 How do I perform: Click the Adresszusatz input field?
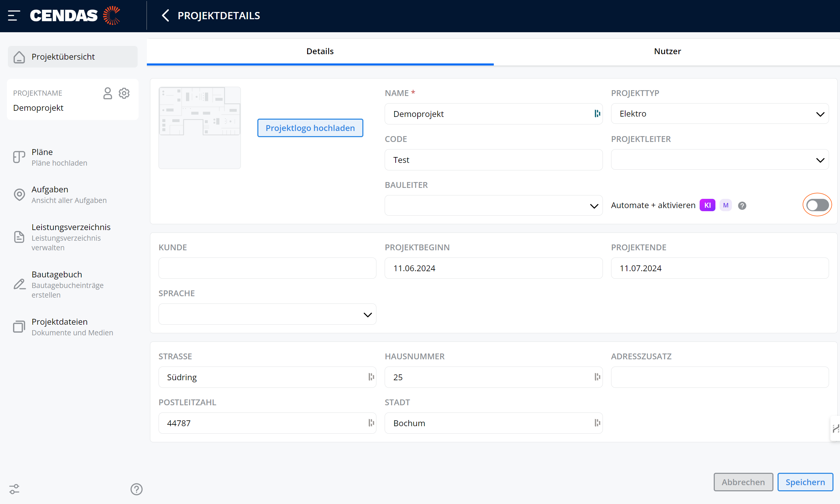(x=720, y=377)
